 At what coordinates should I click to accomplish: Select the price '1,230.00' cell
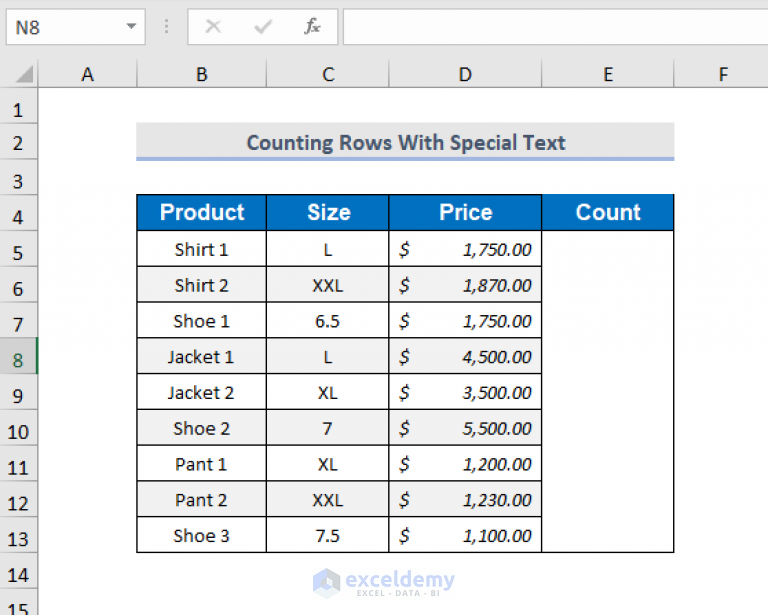(465, 499)
